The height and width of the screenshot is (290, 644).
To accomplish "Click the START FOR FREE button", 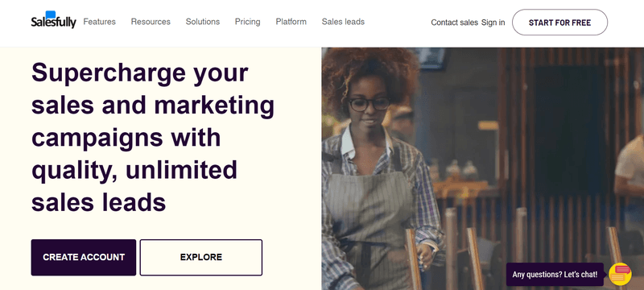I will (559, 23).
